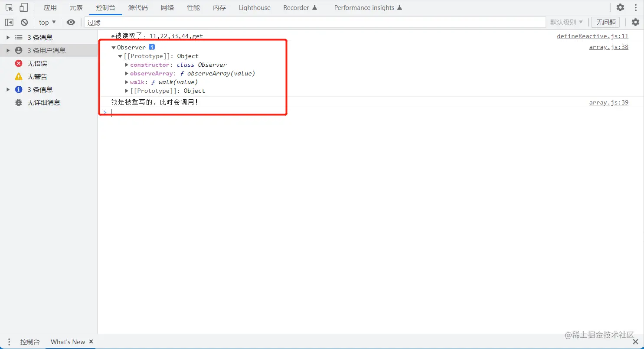Click the bug icon beside 无详细消息
The image size is (644, 349).
pyautogui.click(x=19, y=102)
